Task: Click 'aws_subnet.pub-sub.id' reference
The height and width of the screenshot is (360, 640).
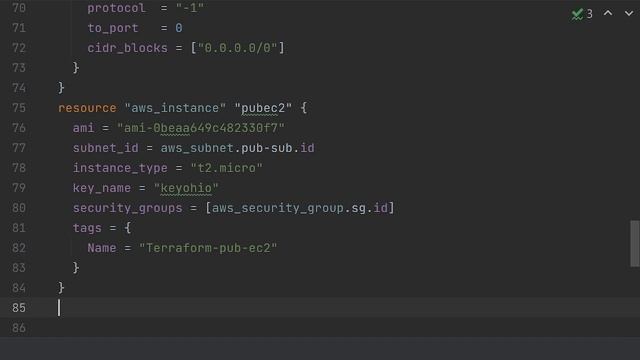Action: click(238, 148)
